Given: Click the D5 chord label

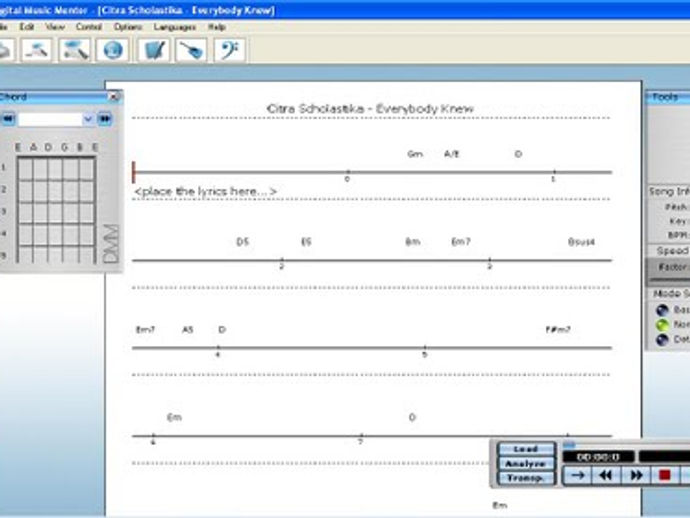Looking at the screenshot, I should click(x=242, y=242).
